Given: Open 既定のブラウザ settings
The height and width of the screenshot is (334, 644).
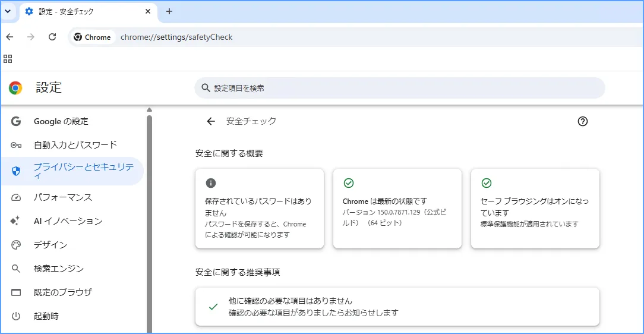Looking at the screenshot, I should point(72,292).
